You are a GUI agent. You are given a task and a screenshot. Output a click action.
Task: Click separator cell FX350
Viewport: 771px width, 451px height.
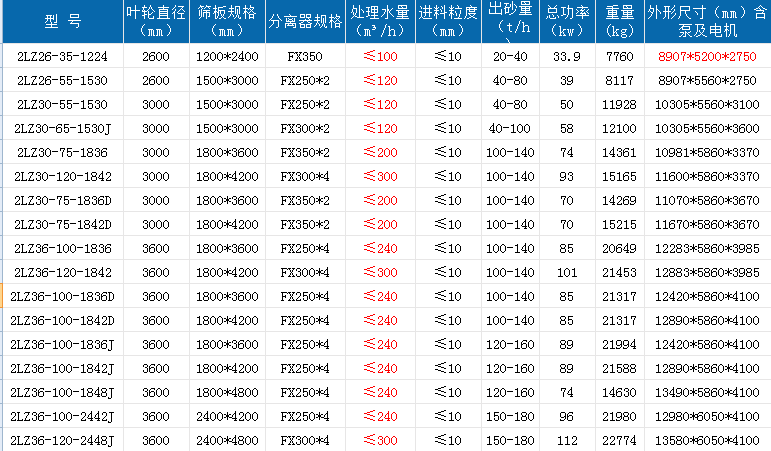tap(305, 56)
